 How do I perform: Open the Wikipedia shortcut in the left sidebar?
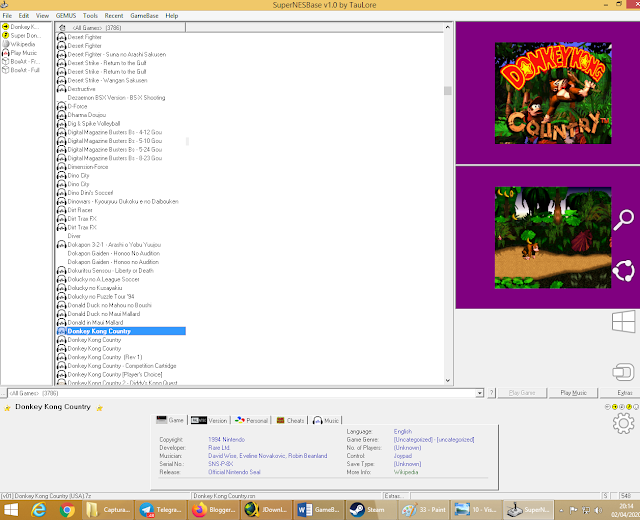tap(19, 44)
